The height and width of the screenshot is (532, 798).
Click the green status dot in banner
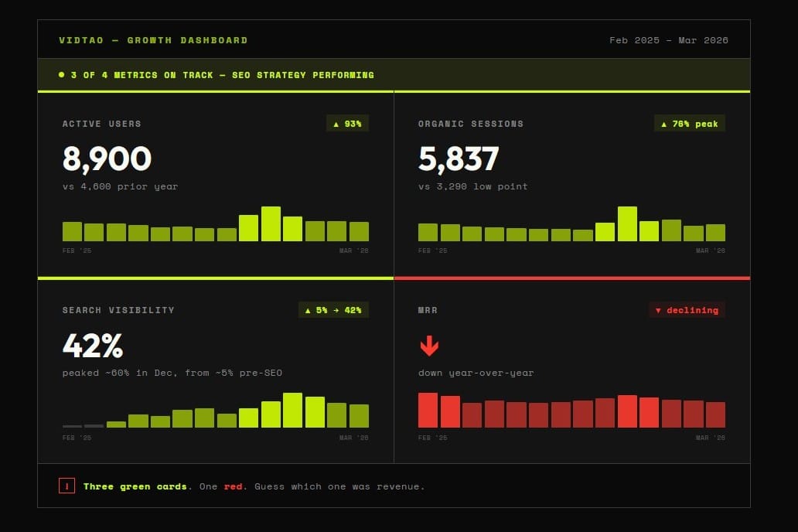(62, 75)
